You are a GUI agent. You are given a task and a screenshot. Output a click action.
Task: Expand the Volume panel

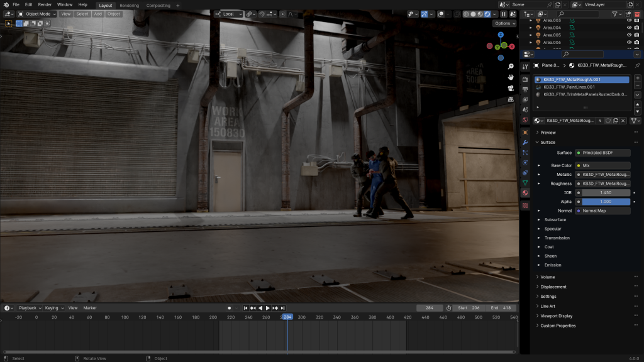547,277
